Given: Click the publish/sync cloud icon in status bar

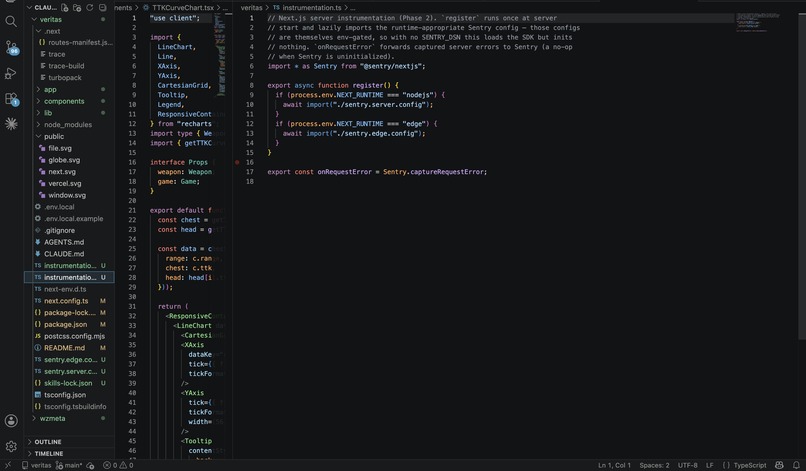Looking at the screenshot, I should coord(90,465).
